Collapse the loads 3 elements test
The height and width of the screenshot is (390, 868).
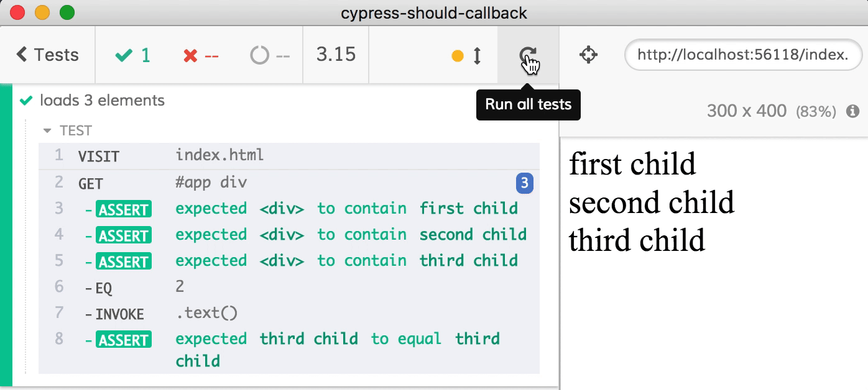[101, 100]
